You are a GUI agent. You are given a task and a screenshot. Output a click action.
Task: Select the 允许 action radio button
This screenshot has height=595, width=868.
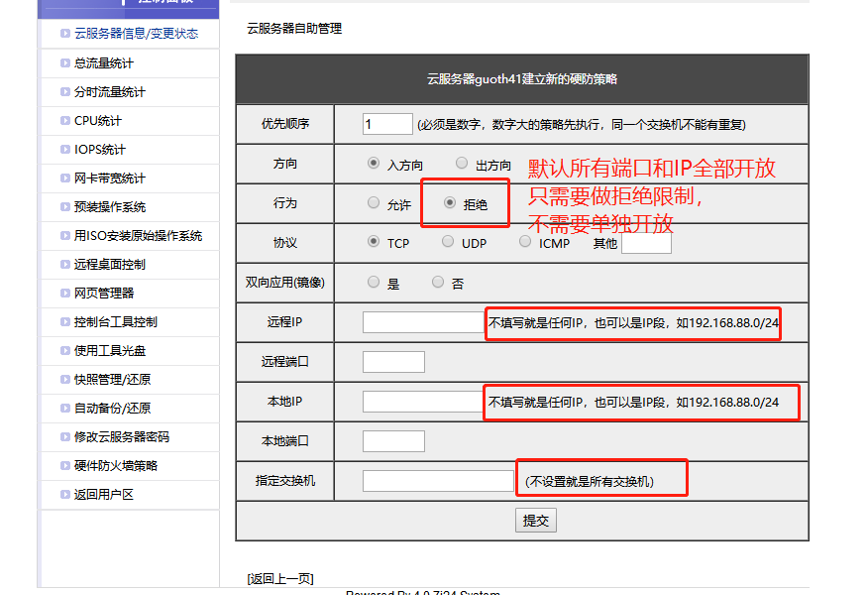tap(374, 203)
